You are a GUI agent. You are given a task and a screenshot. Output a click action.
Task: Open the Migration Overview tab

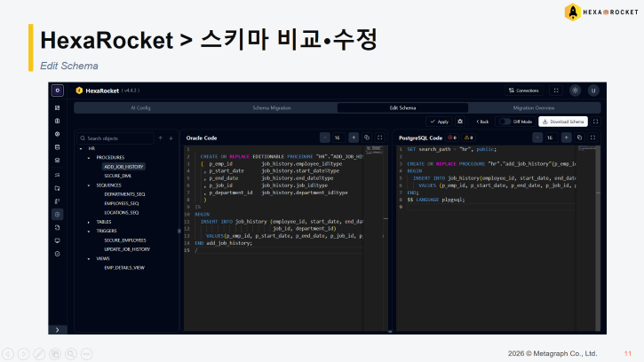(x=534, y=108)
